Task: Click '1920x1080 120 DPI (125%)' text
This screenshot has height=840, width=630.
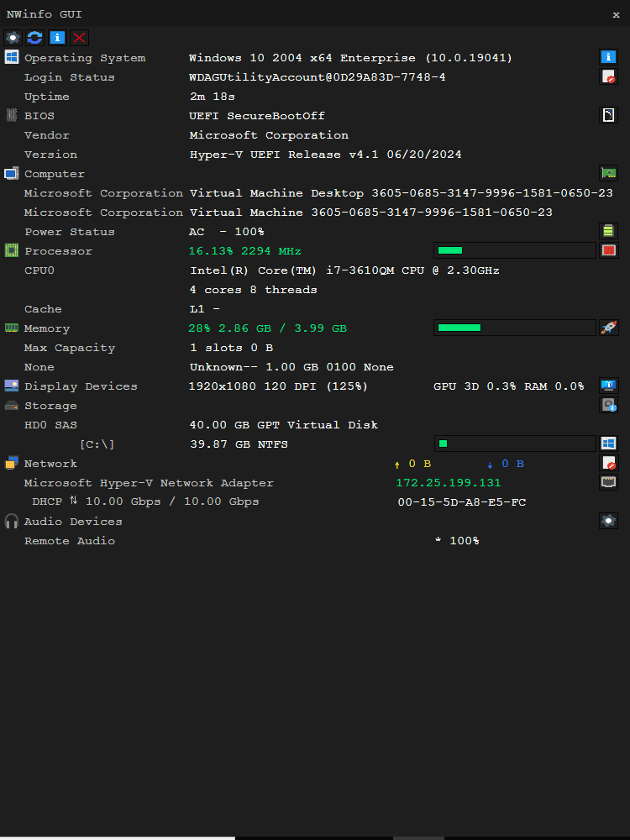Action: click(x=279, y=386)
